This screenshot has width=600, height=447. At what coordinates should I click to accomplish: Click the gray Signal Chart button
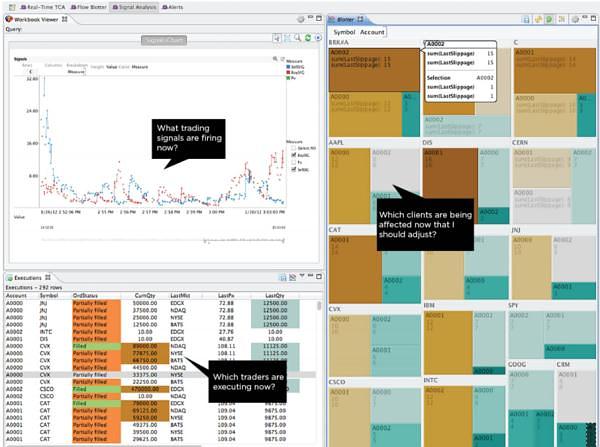[x=164, y=40]
